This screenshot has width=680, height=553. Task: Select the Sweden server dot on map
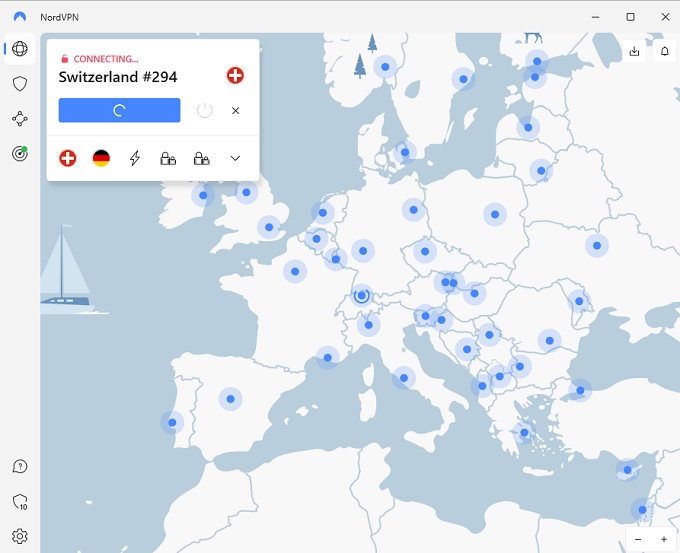463,79
